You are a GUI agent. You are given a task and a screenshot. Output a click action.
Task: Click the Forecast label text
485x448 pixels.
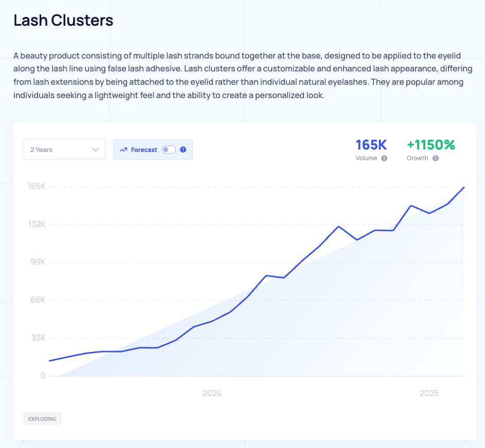point(144,150)
